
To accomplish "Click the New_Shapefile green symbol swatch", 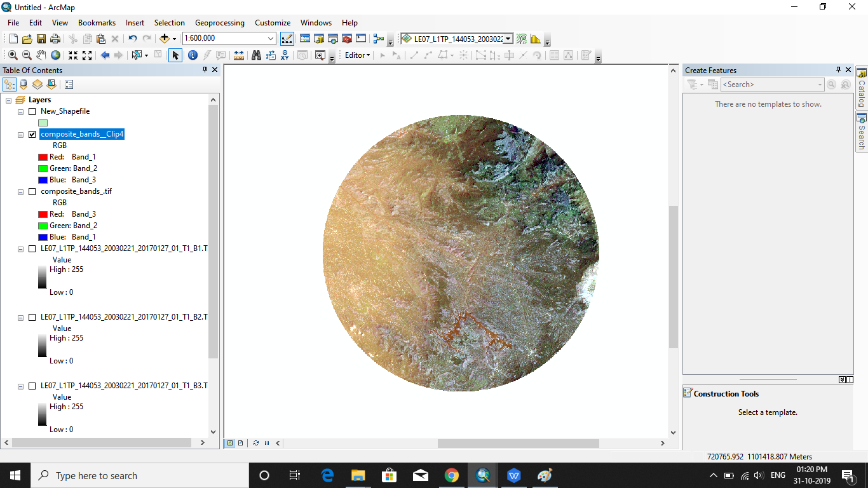I will (x=43, y=123).
